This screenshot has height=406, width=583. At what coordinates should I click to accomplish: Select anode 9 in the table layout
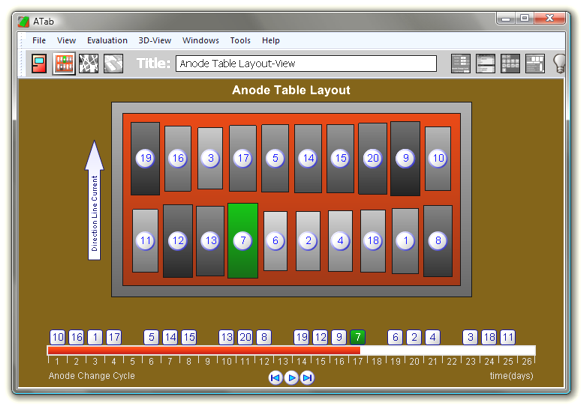pos(405,158)
